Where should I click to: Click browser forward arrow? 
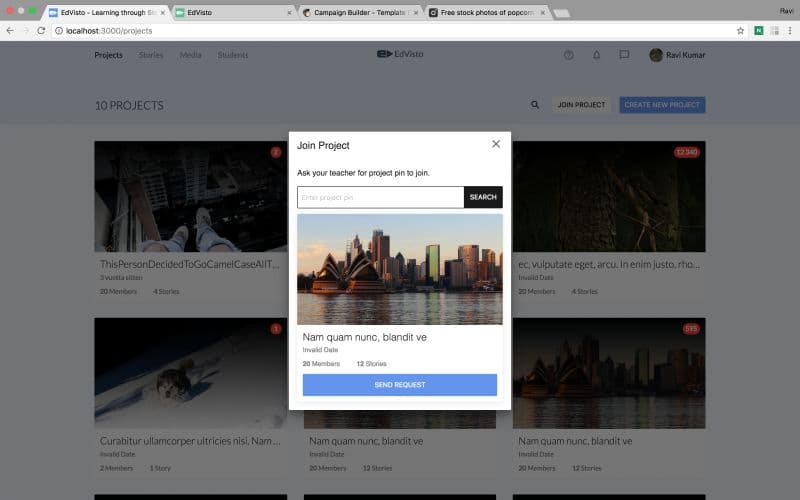point(26,31)
